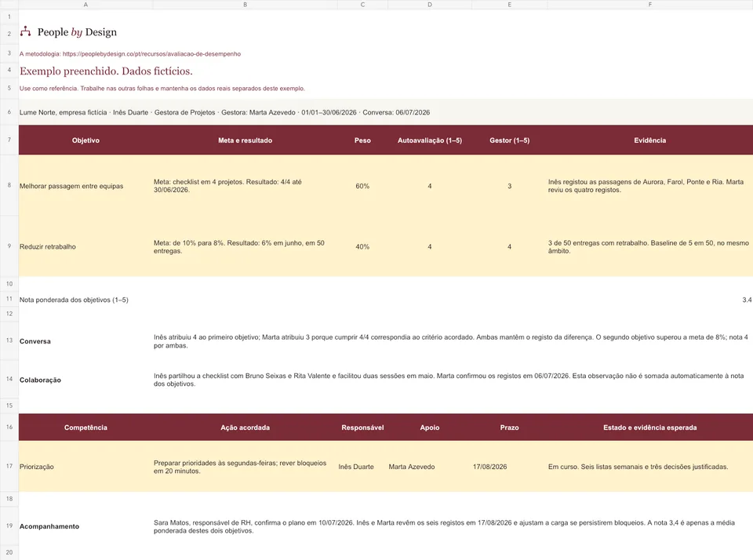Screen dimensions: 753x560
Task: Select row 17 header
Action: [x=9, y=466]
